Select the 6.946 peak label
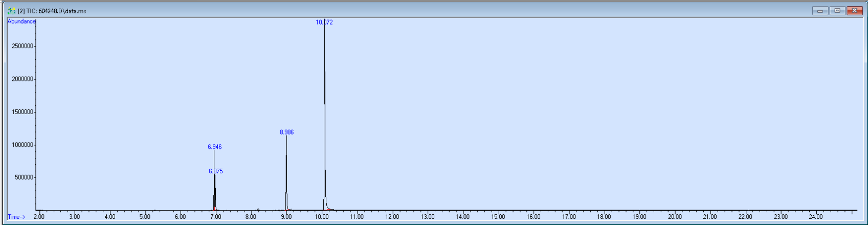Viewport: 868px width, 225px height. (215, 147)
